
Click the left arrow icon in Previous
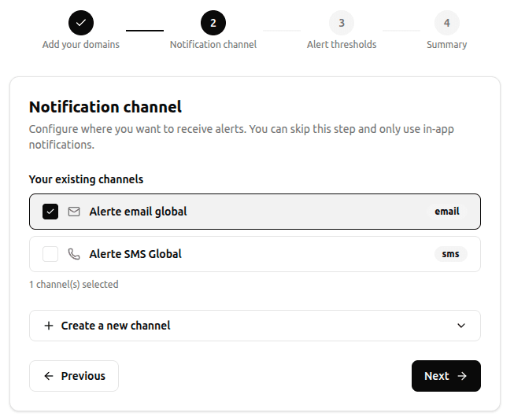pos(49,376)
